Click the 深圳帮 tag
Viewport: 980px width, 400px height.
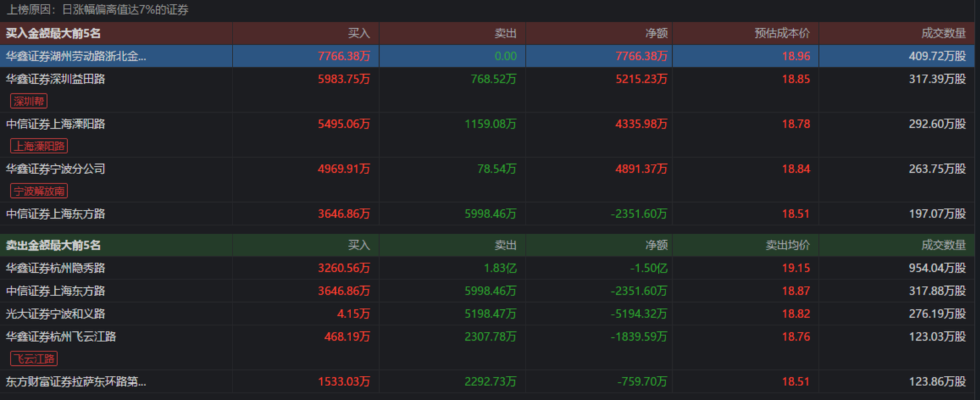pos(29,101)
